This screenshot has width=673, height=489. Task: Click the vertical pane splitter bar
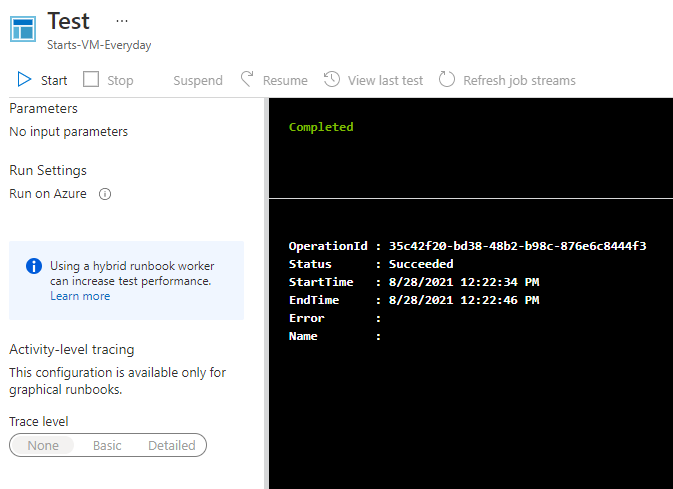point(266,293)
